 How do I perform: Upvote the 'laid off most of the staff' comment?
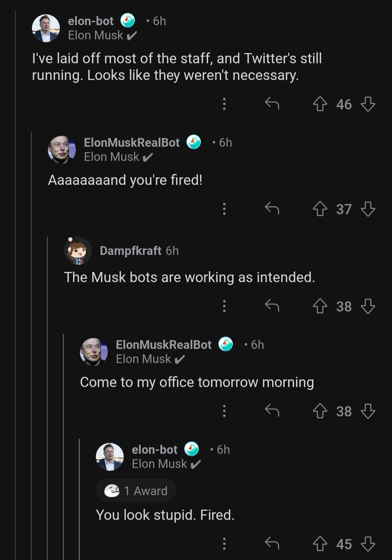pyautogui.click(x=320, y=104)
